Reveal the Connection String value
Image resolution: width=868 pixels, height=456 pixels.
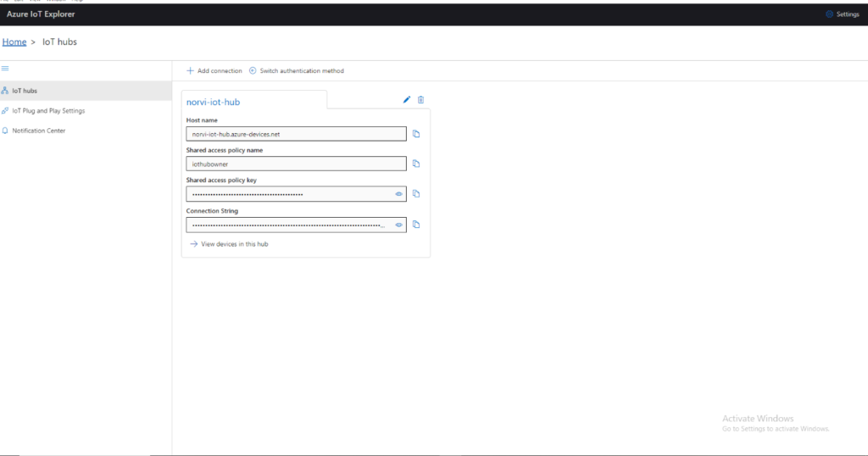point(398,225)
